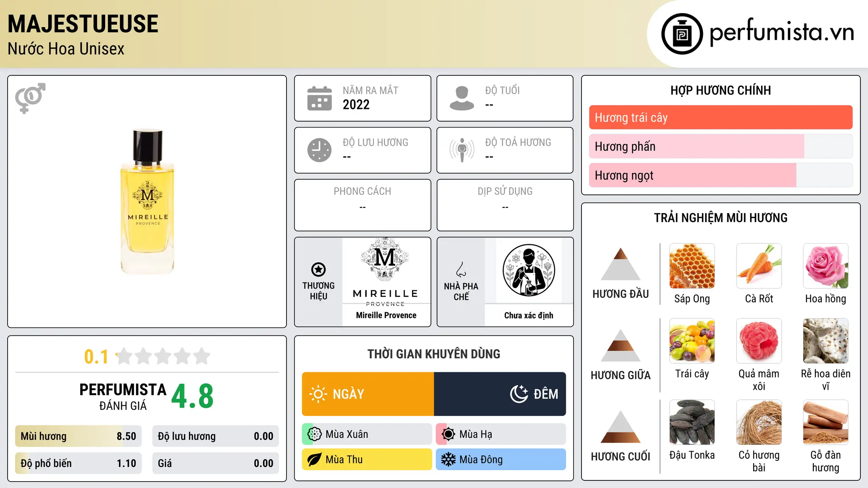Click the 0.1 user rating number
This screenshot has height=488, width=868.
point(96,357)
